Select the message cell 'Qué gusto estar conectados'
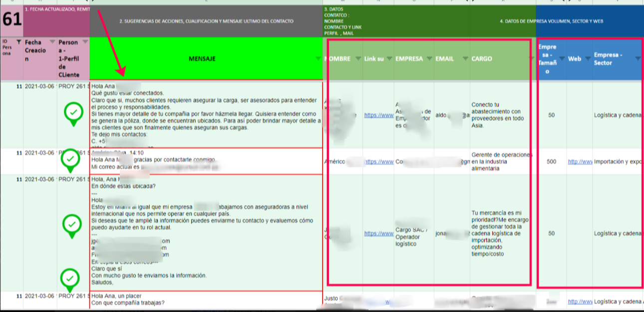The image size is (644, 312). point(206,114)
